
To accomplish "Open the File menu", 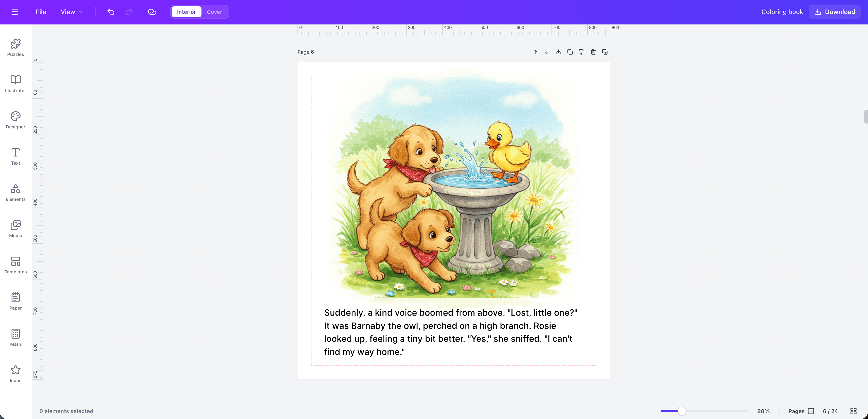I will tap(41, 12).
